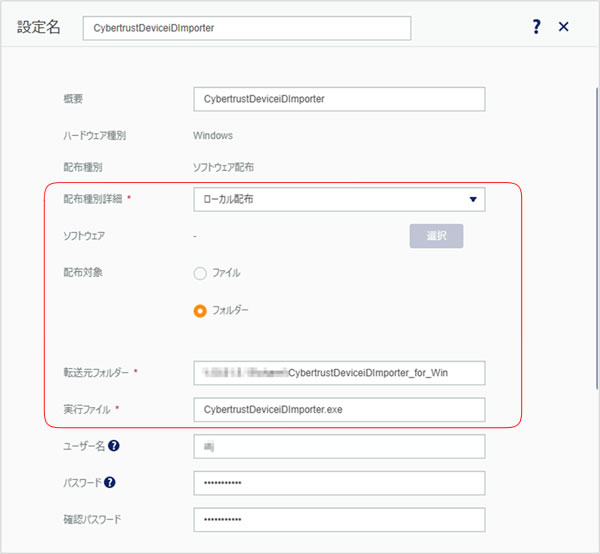The width and height of the screenshot is (600, 554).
Task: Click the ユーザー名 input field
Action: click(x=339, y=446)
